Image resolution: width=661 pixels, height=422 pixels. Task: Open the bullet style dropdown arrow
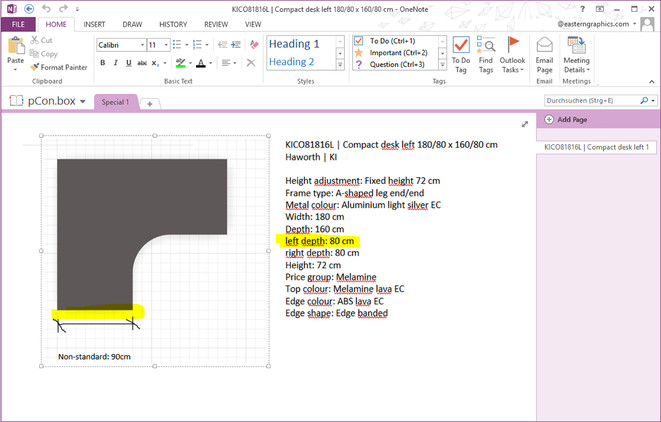click(x=187, y=45)
